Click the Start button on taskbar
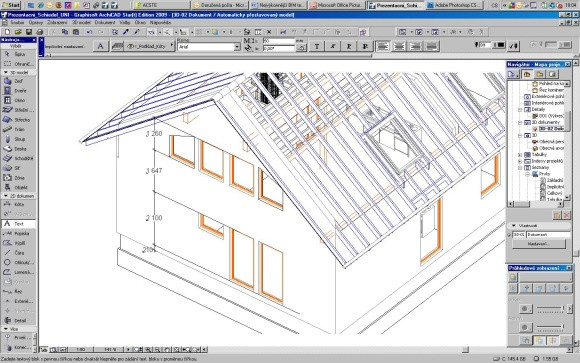 (11, 5)
